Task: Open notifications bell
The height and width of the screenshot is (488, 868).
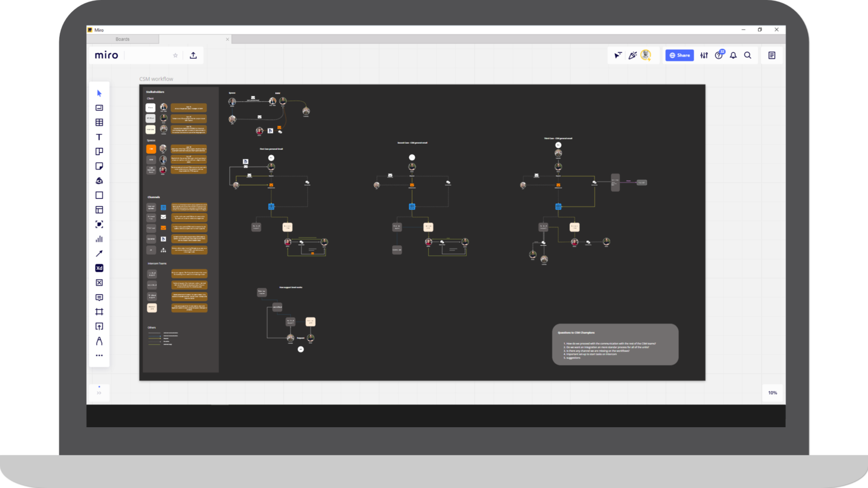Action: pos(733,55)
